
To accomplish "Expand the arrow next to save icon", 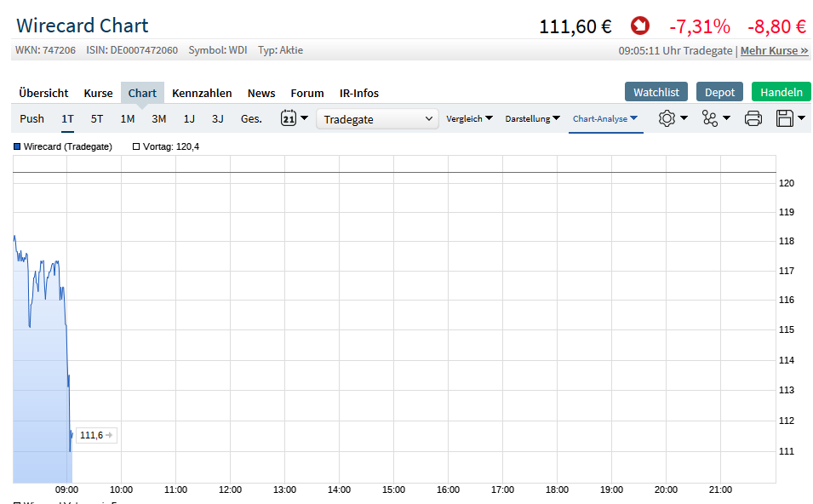I will pyautogui.click(x=802, y=118).
